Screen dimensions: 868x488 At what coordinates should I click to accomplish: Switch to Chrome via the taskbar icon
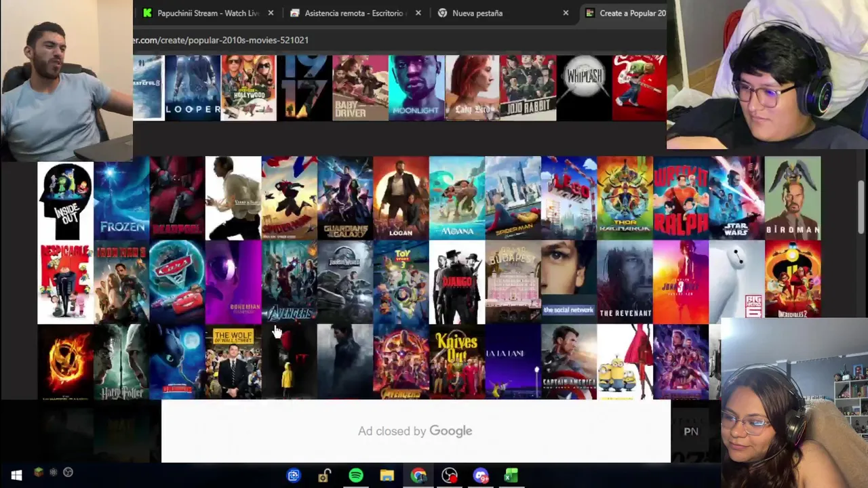pyautogui.click(x=418, y=476)
